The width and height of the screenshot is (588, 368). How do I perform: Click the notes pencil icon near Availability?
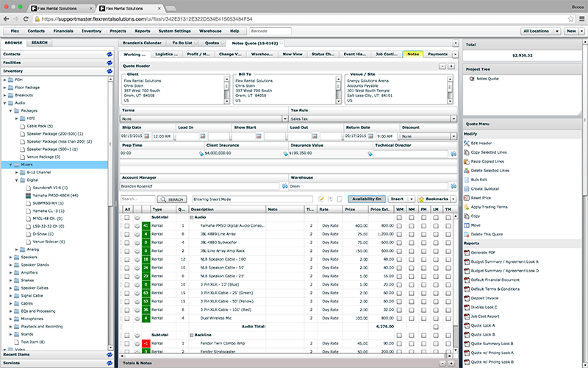(x=321, y=199)
